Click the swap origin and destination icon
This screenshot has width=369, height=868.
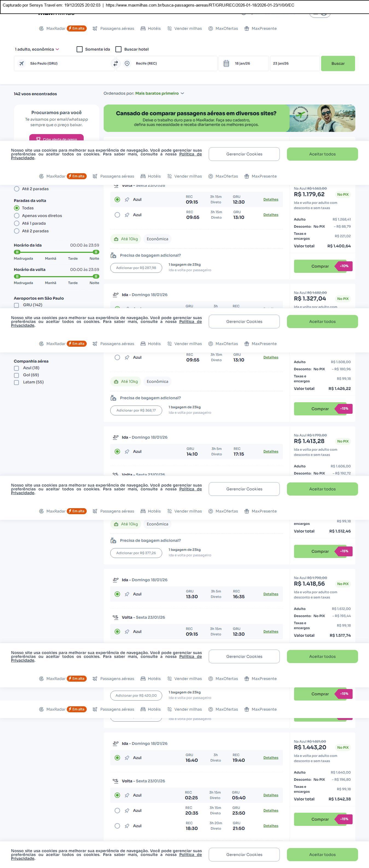(x=115, y=63)
